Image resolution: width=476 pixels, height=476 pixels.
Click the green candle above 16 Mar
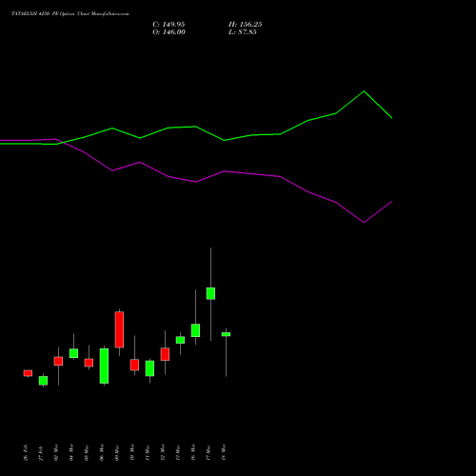tap(195, 330)
